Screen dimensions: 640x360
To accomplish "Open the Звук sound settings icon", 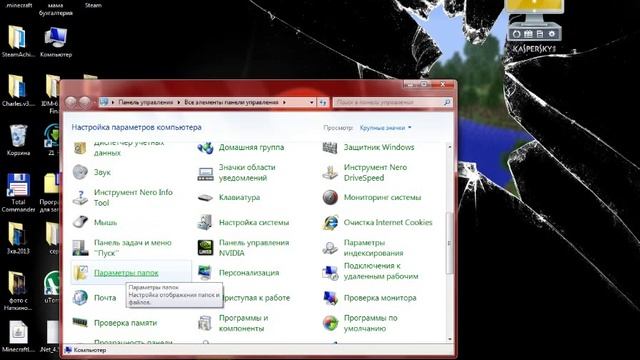I will point(80,172).
